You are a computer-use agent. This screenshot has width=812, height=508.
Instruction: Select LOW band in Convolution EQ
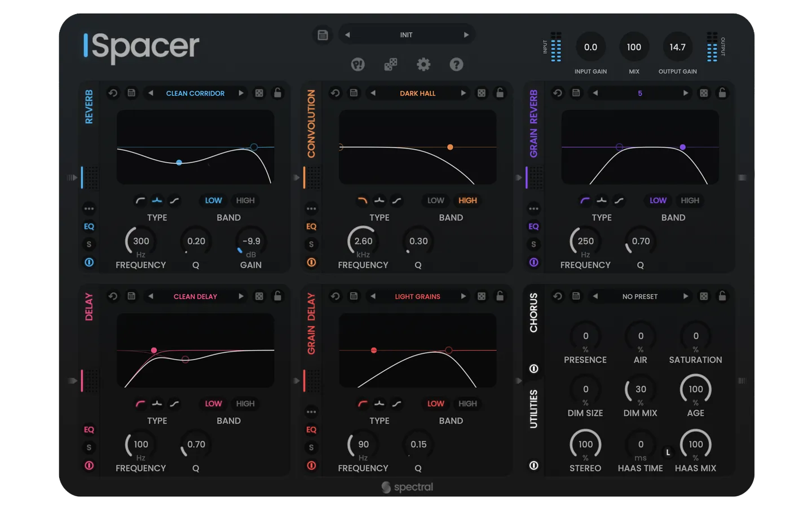point(435,200)
